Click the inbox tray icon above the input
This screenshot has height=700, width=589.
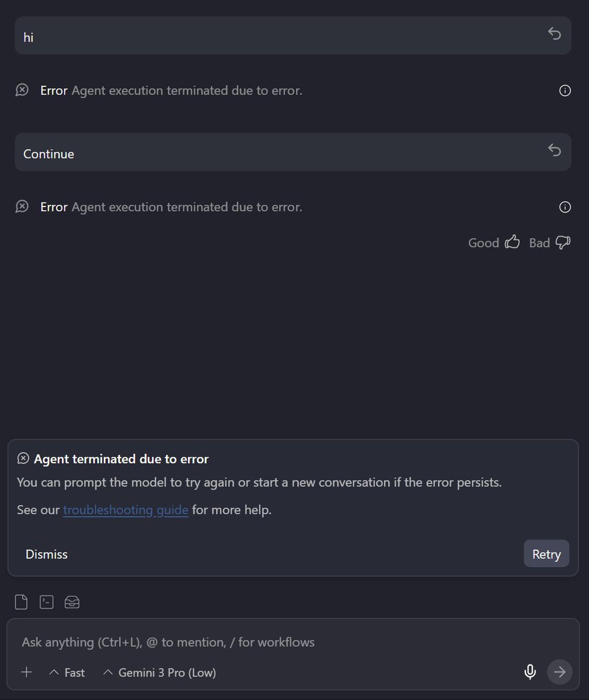coord(72,602)
